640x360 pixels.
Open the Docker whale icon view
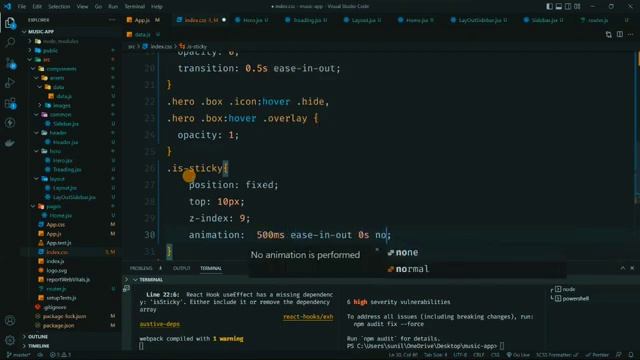coord(10,143)
